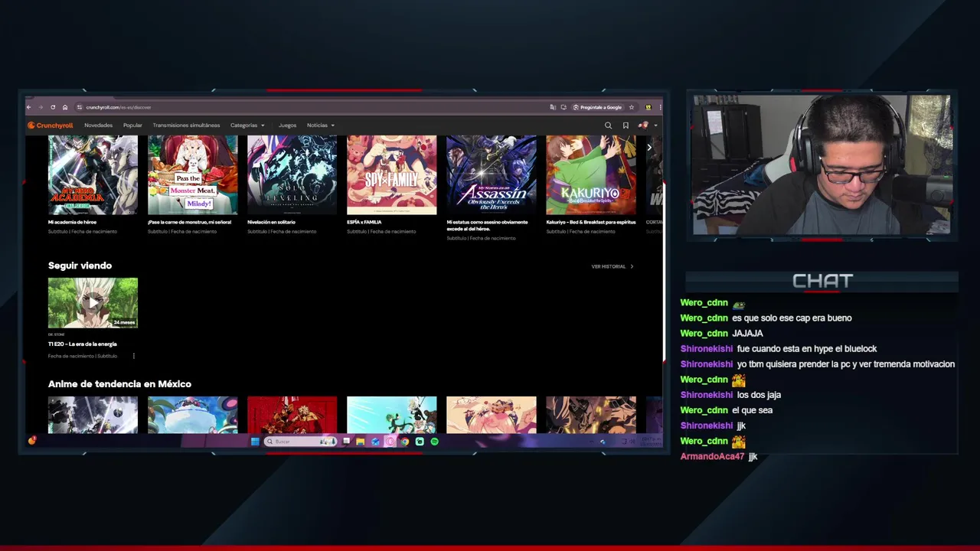Click the highlighted pink taskbar app icon
980x551 pixels.
click(x=390, y=442)
